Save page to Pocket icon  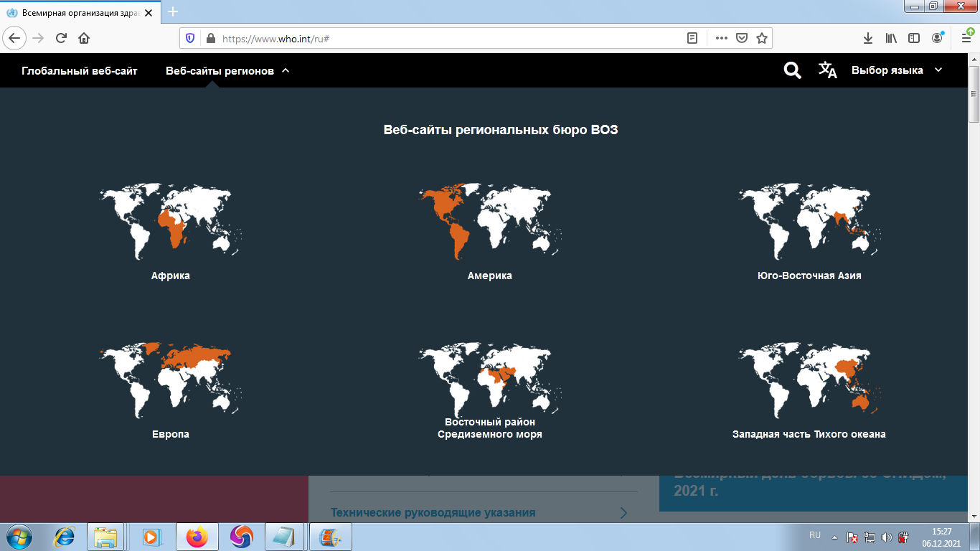point(743,38)
